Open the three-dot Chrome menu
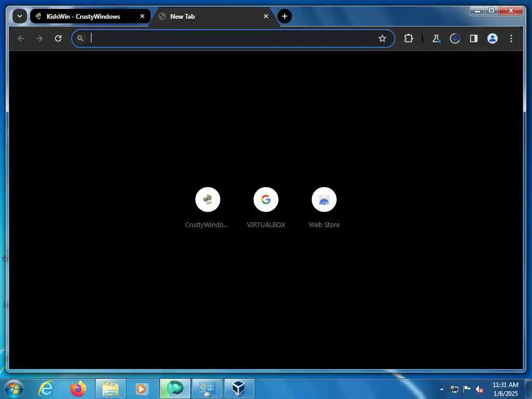The image size is (532, 399). (x=511, y=38)
